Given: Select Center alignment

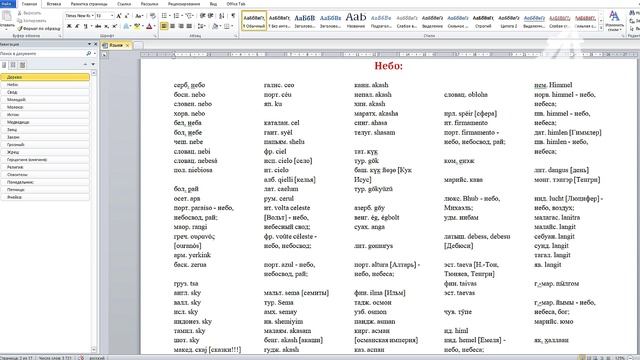Looking at the screenshot, I should 173,26.
